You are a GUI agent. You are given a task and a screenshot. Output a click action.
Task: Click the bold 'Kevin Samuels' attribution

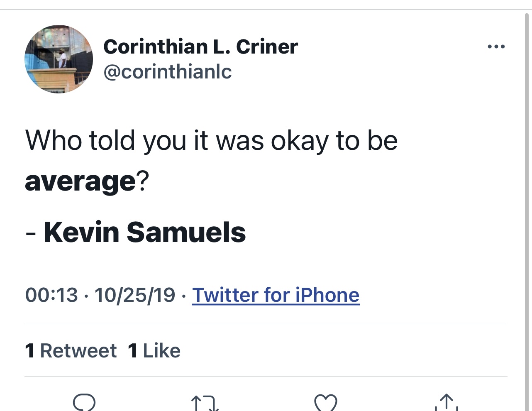(144, 232)
